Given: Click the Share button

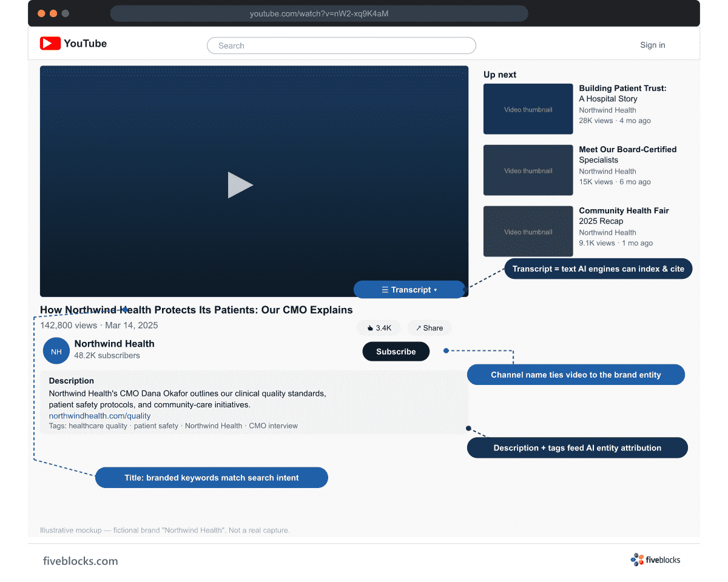Looking at the screenshot, I should [x=430, y=328].
